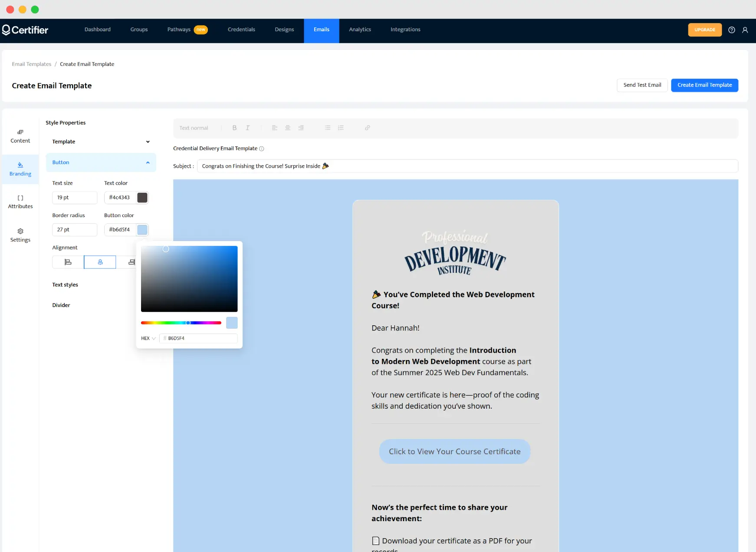
Task: Click the View Your Course Certificate button
Action: tap(455, 451)
